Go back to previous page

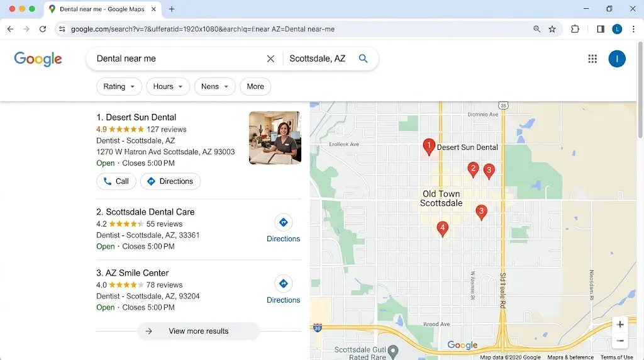(10, 29)
